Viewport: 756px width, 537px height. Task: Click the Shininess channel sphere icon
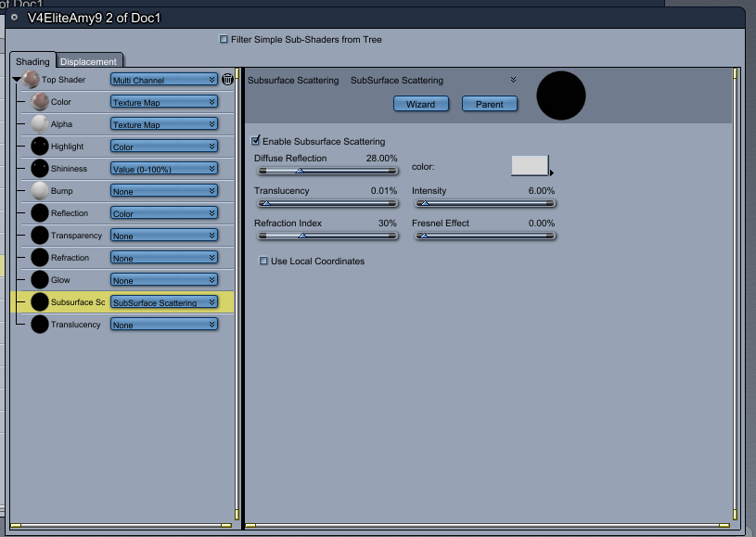[x=40, y=168]
